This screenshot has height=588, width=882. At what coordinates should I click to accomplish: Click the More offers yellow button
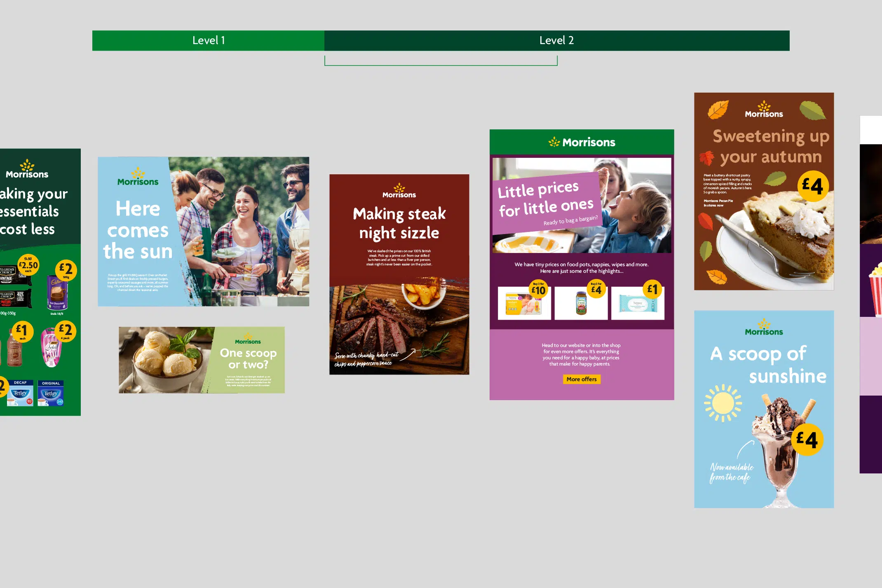[x=582, y=379]
